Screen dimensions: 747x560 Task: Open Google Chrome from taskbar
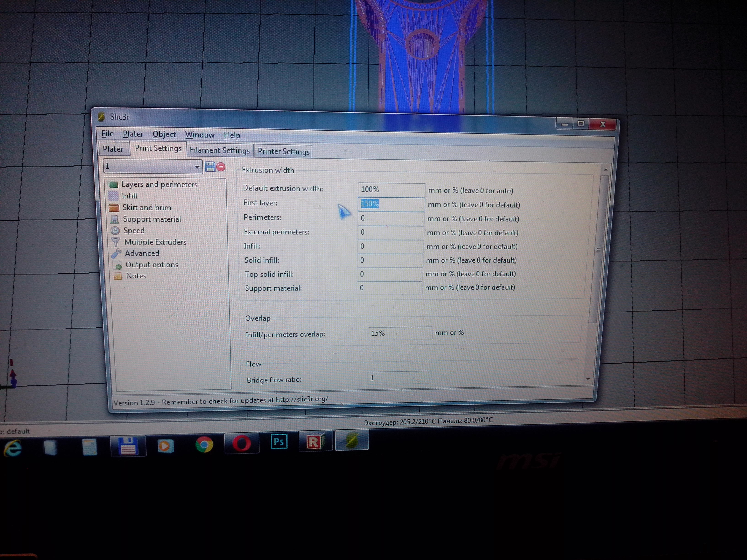[x=204, y=444]
